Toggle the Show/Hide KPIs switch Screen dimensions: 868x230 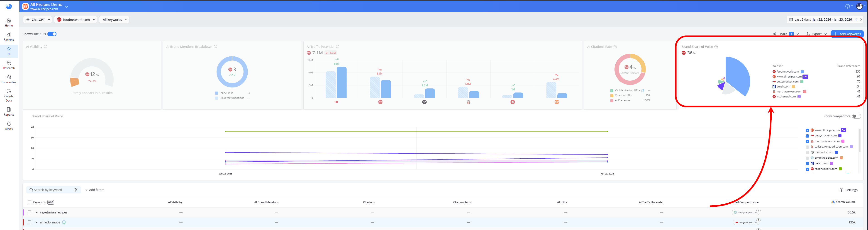tap(52, 34)
